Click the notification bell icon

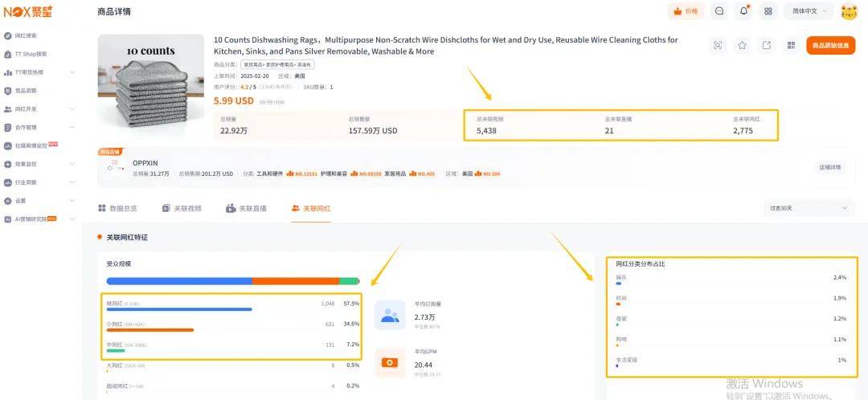coord(743,11)
